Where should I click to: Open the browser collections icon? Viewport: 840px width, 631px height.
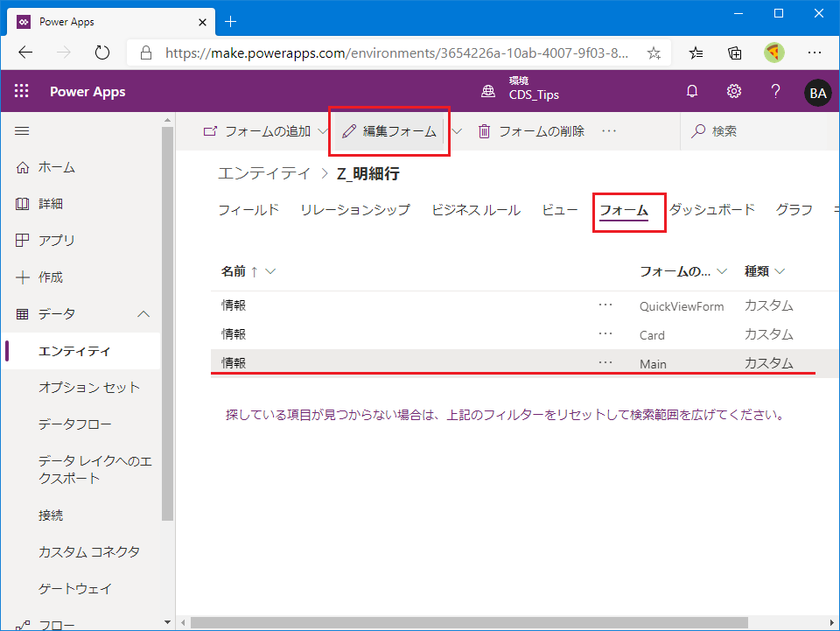click(735, 53)
